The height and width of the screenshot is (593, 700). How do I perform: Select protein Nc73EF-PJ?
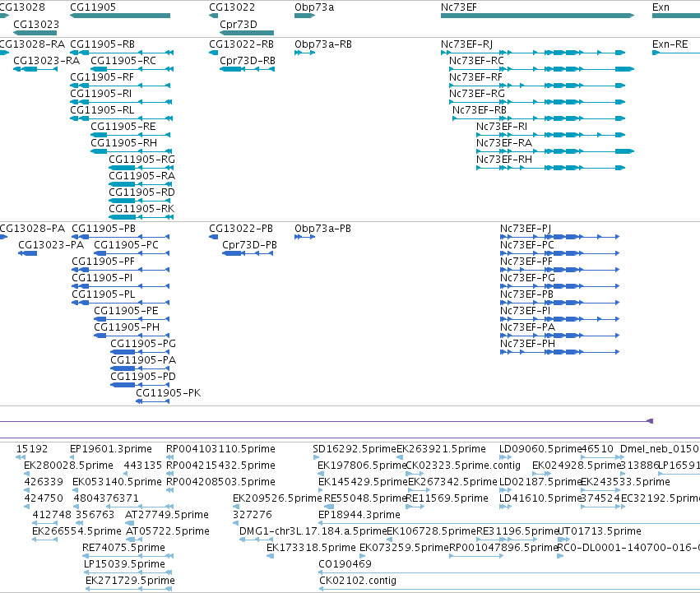click(x=560, y=237)
